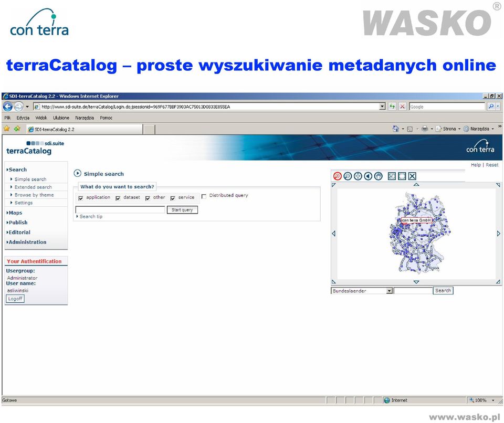
Task: Click the map Search button
Action: (x=443, y=291)
